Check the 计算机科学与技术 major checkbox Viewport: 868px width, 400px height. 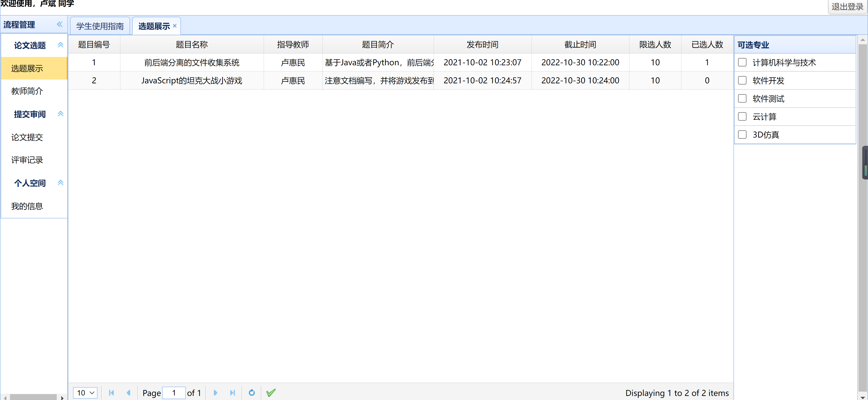pos(742,62)
